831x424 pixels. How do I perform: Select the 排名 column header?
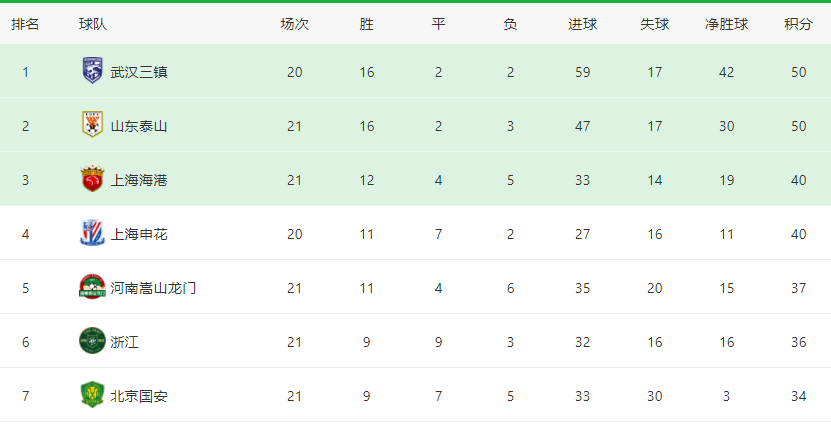pyautogui.click(x=25, y=24)
